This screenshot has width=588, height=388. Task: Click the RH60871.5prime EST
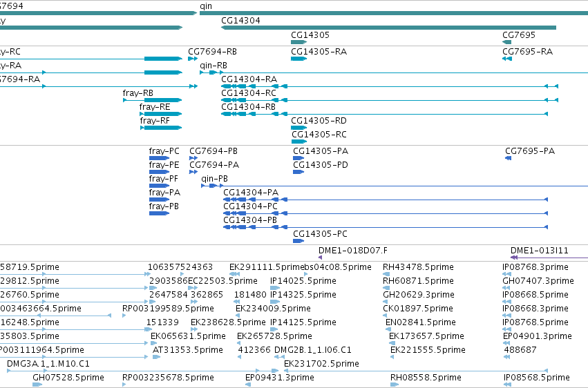click(386, 288)
